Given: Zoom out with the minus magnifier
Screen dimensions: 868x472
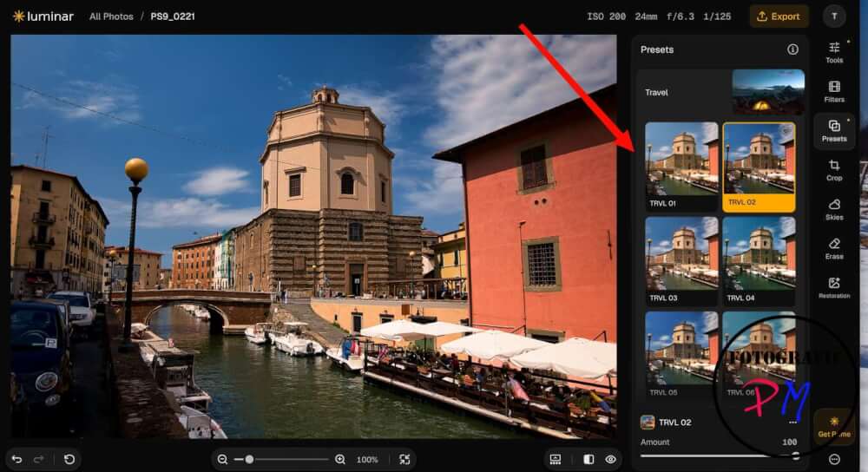Looking at the screenshot, I should coord(222,459).
